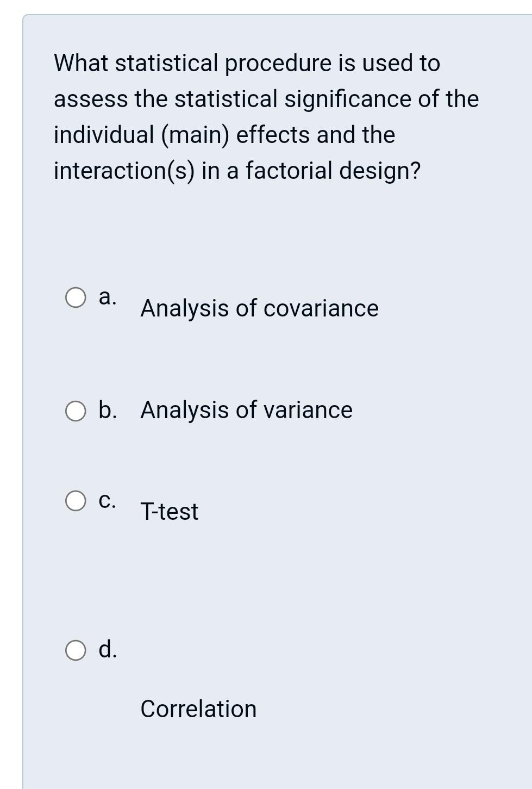532x789 pixels.
Task: Select the "Correlation" answer label
Action: 198,709
